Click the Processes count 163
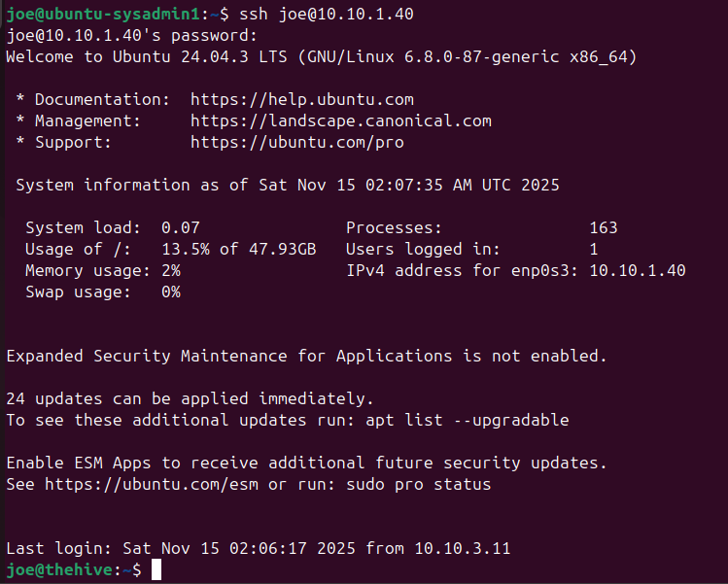The height and width of the screenshot is (584, 728). tap(603, 227)
